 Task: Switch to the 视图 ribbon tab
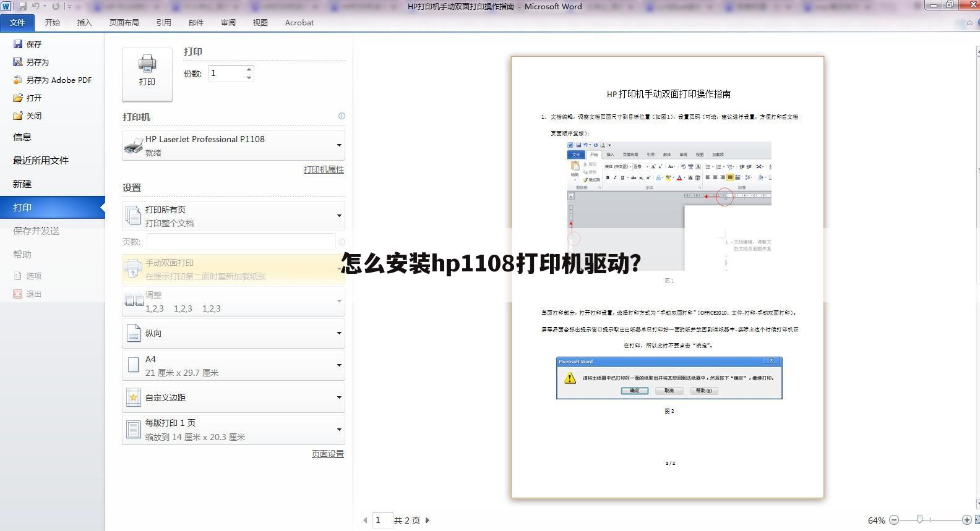pyautogui.click(x=260, y=23)
